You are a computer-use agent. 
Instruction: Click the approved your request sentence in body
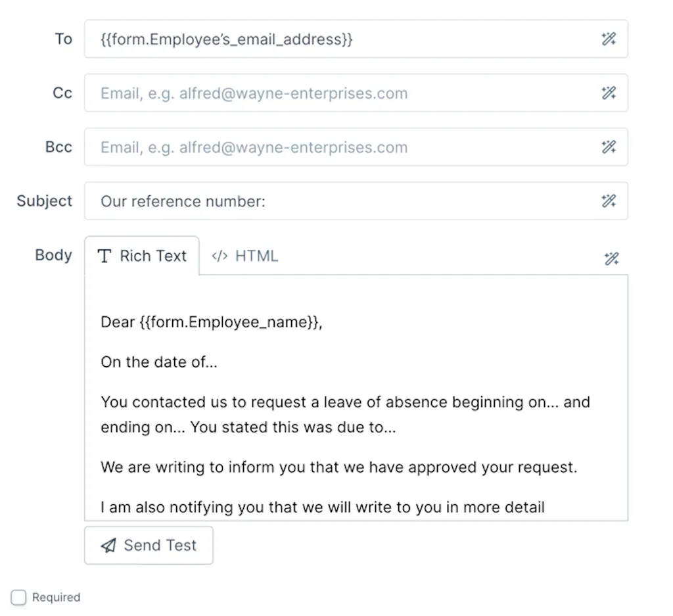339,467
